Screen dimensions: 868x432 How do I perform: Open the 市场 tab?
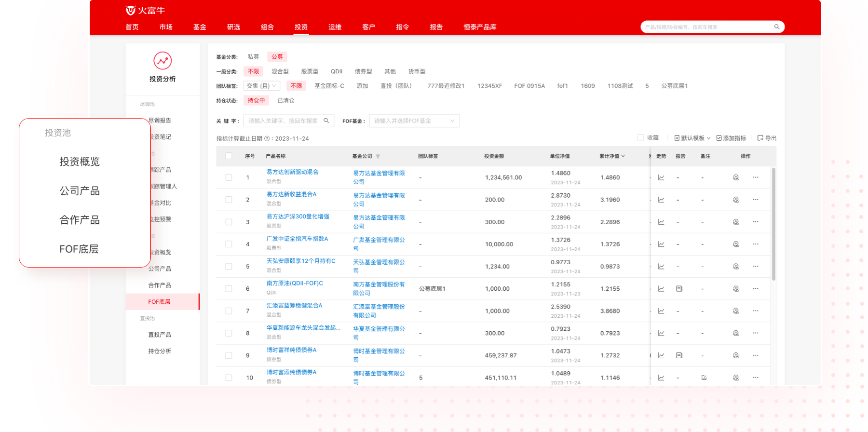166,27
